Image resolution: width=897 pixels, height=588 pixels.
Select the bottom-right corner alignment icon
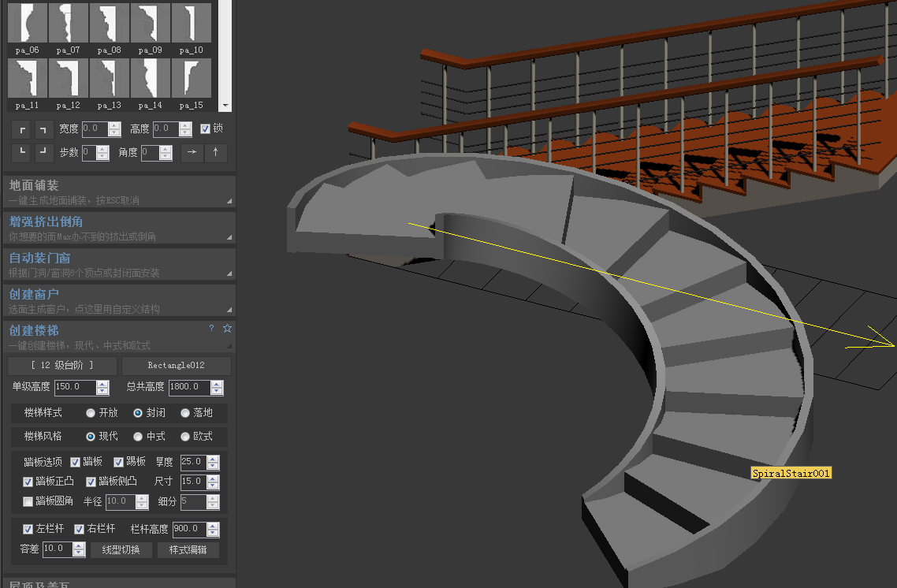pos(43,152)
